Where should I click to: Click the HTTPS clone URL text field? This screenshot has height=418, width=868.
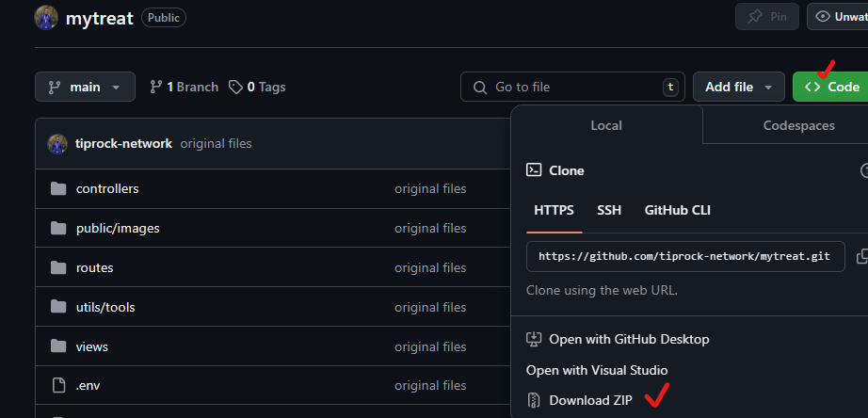click(x=685, y=256)
